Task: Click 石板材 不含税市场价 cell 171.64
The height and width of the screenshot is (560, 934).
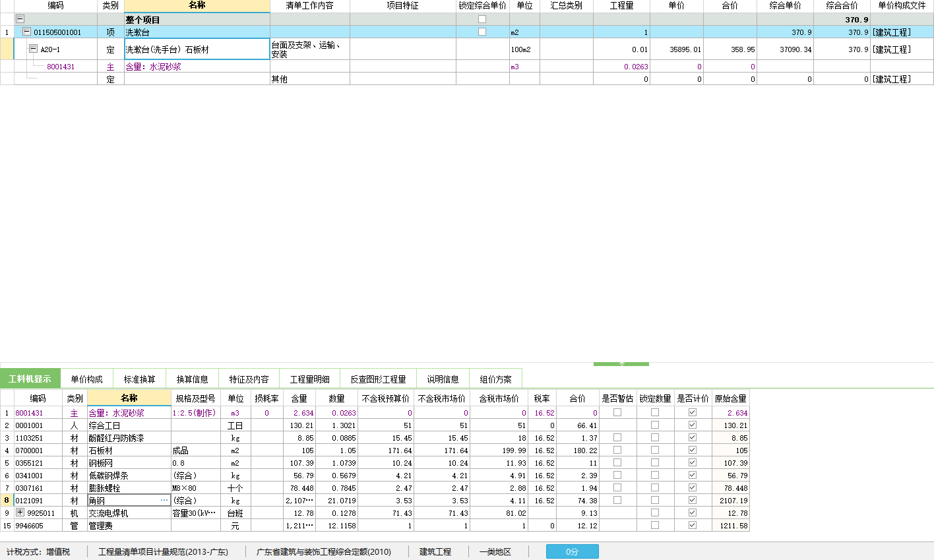Action: [x=443, y=451]
